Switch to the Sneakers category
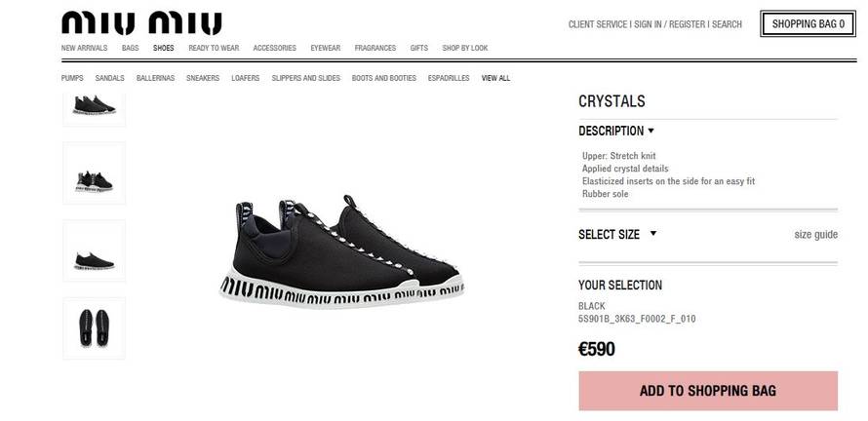Screen dimensions: 868x421 (x=203, y=78)
